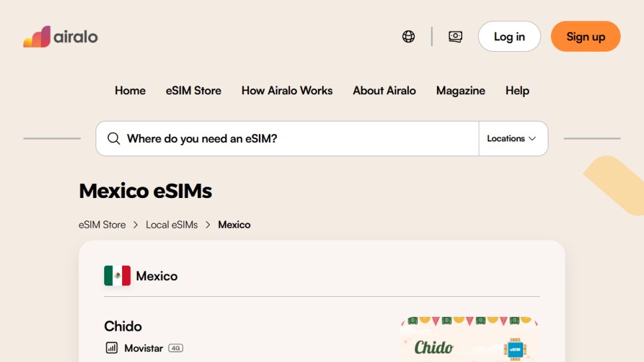The image size is (644, 362).
Task: Follow the eSIM Store breadcrumb link
Action: point(102,225)
